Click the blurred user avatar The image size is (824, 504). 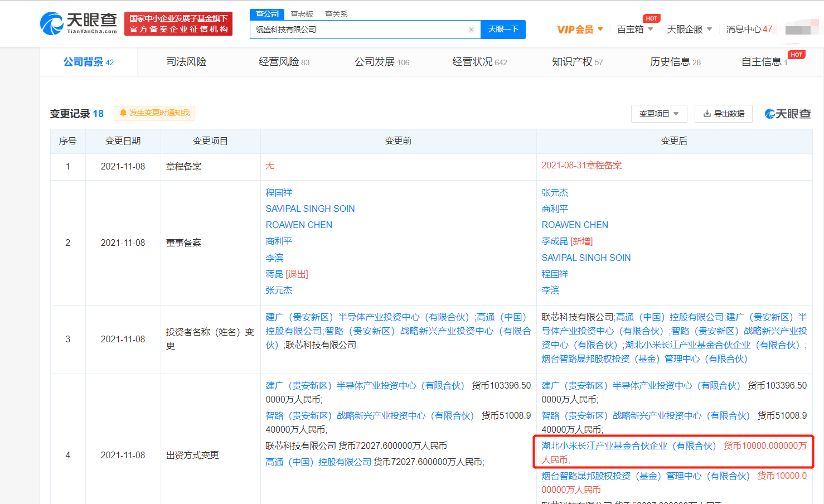(802, 28)
